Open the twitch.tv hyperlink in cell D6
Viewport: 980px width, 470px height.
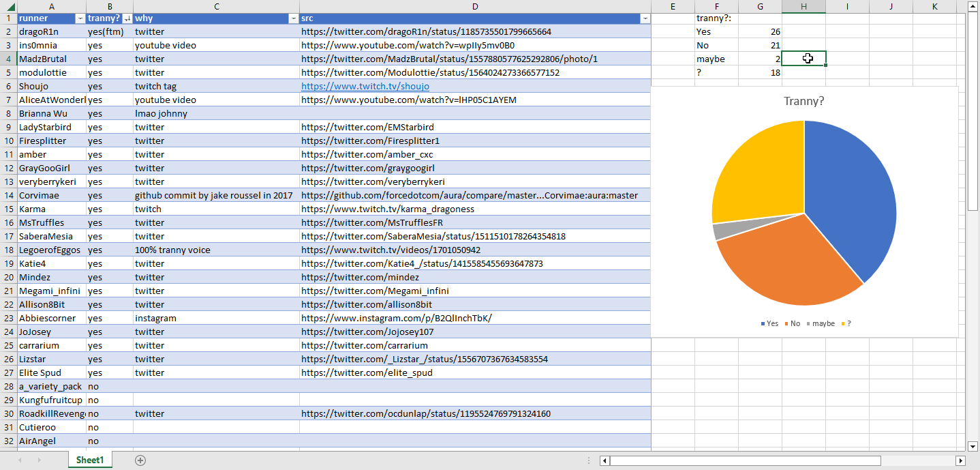tap(365, 86)
